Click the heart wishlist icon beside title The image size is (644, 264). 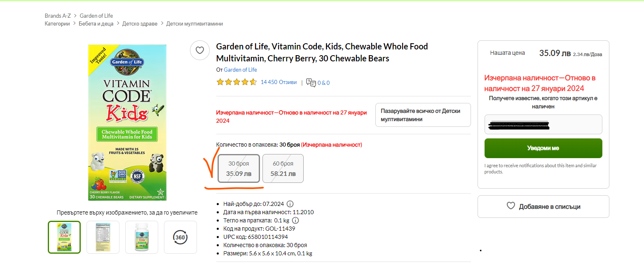(x=200, y=50)
